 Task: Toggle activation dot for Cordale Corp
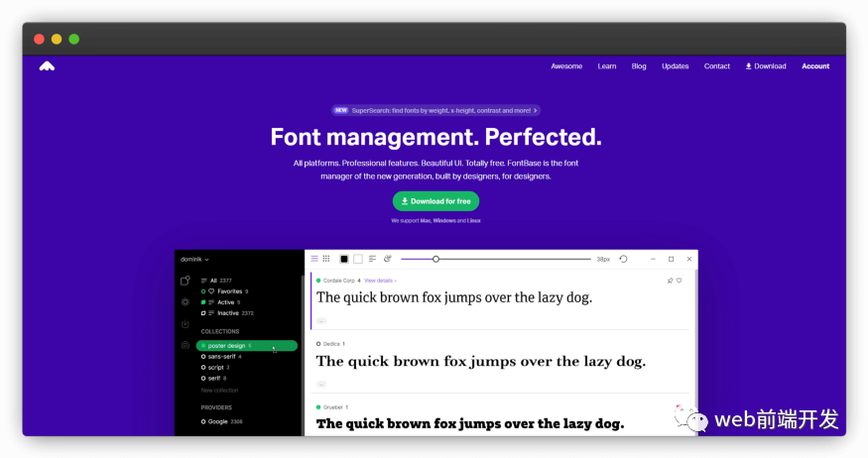318,281
